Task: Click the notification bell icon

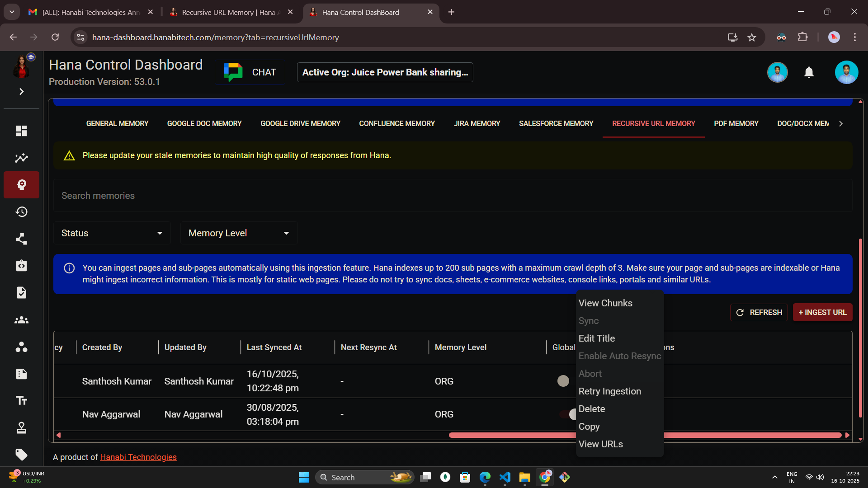Action: tap(809, 72)
